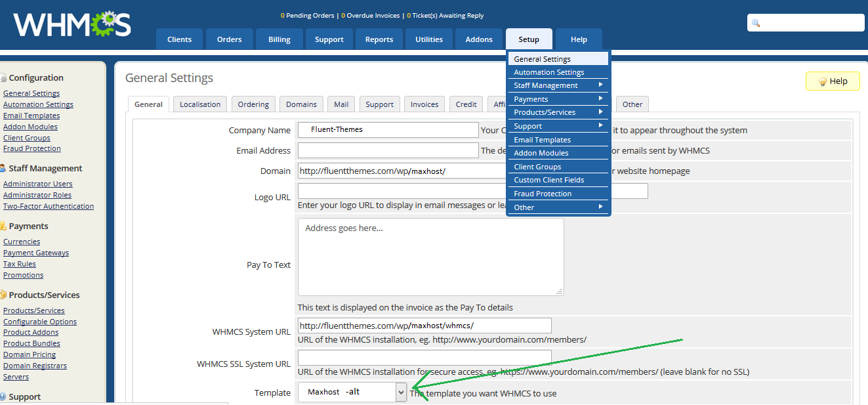The height and width of the screenshot is (405, 868).
Task: Switch to the Support settings tab
Action: coord(379,104)
